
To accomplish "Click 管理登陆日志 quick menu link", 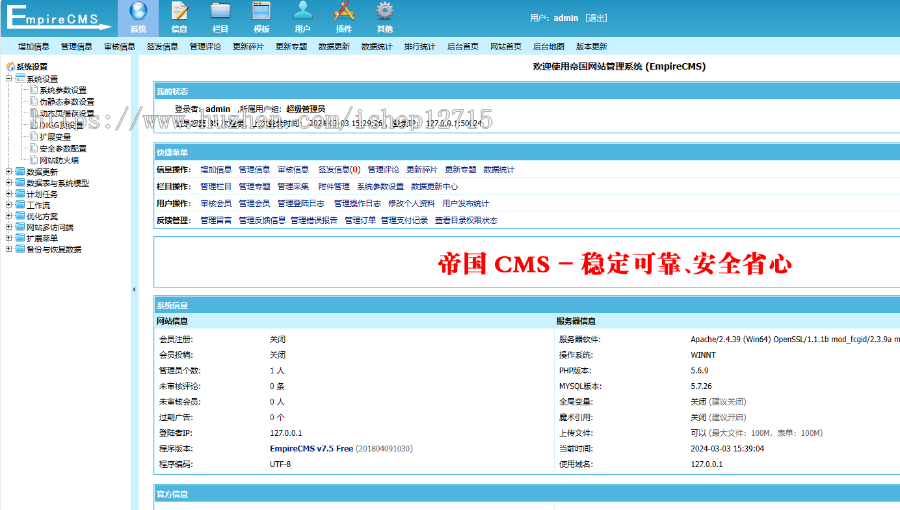I will (x=301, y=203).
